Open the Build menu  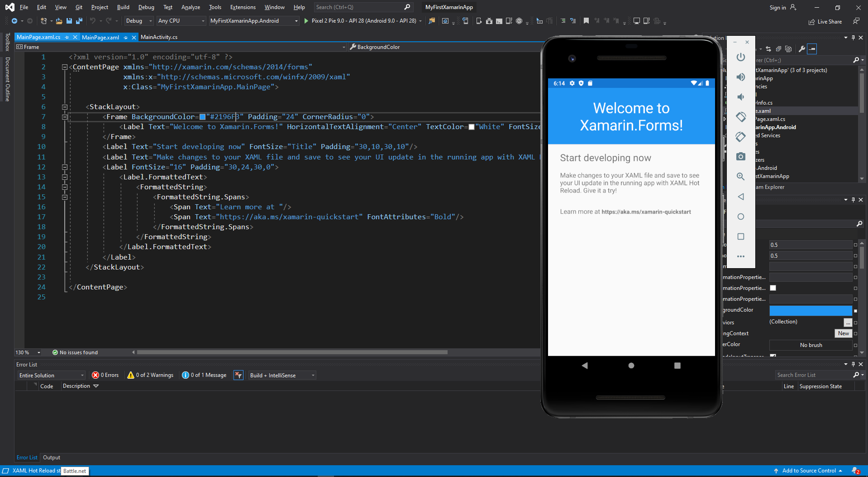coord(123,7)
